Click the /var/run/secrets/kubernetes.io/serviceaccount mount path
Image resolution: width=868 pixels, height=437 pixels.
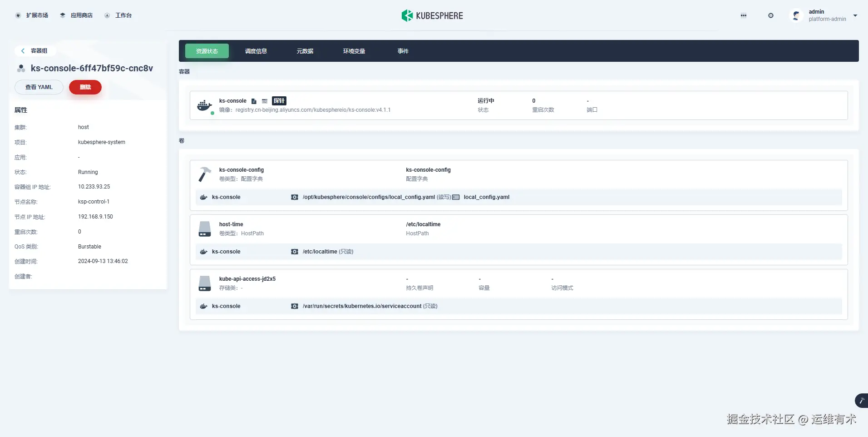pyautogui.click(x=362, y=306)
